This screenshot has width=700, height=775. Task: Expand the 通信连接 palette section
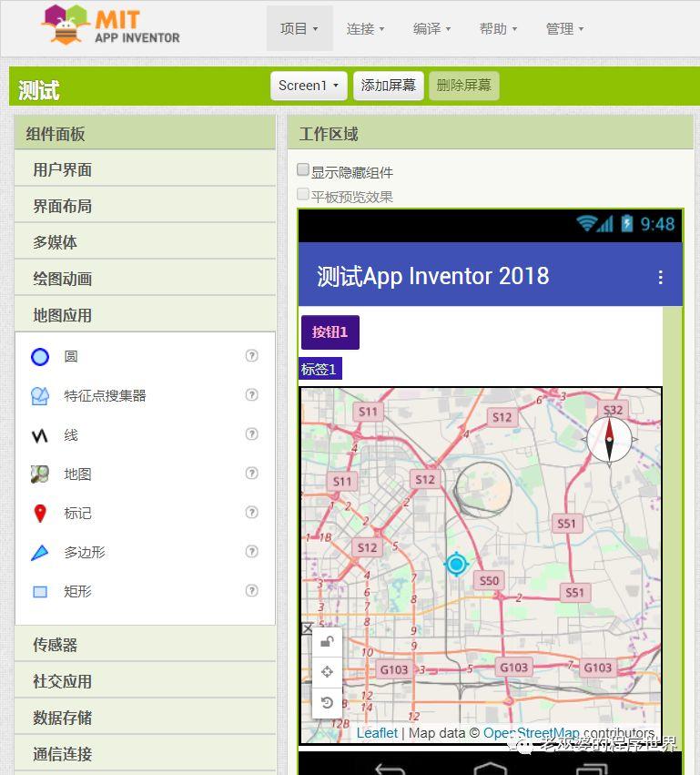click(145, 754)
